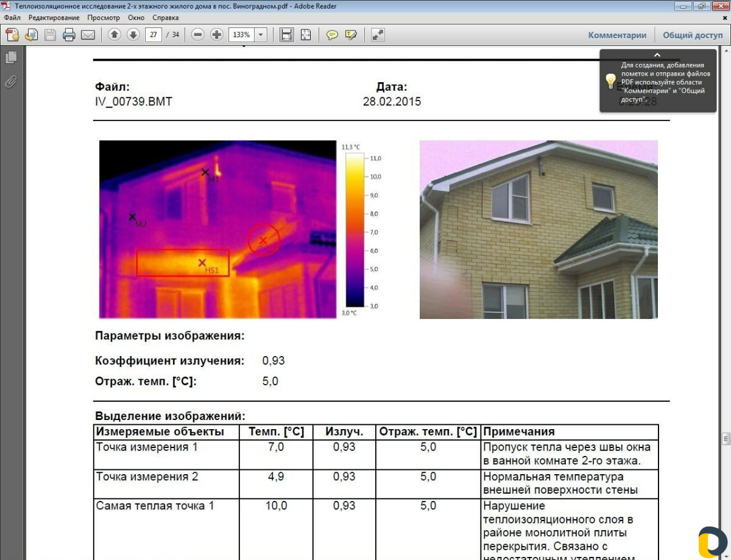731x560 pixels.
Task: Click the Дата: label
Action: pos(392,87)
